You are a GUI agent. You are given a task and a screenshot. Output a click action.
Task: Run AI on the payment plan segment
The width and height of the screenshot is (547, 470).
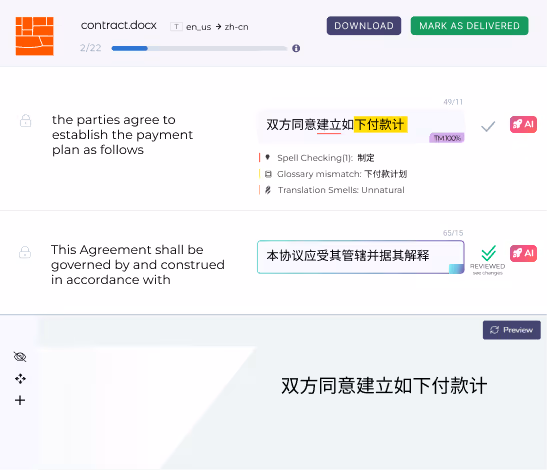pos(523,124)
